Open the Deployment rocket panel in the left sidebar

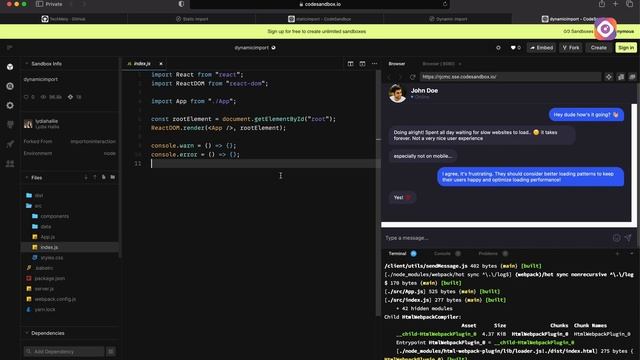pyautogui.click(x=10, y=144)
